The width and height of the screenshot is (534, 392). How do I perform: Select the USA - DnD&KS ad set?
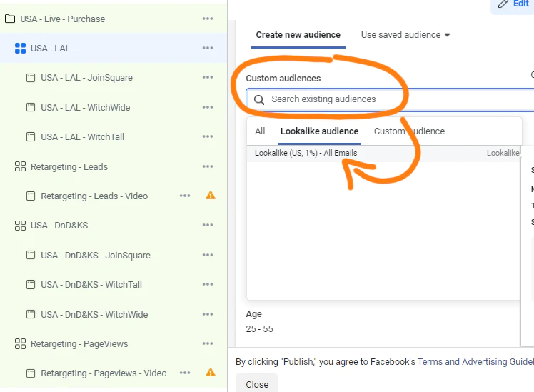pos(59,226)
